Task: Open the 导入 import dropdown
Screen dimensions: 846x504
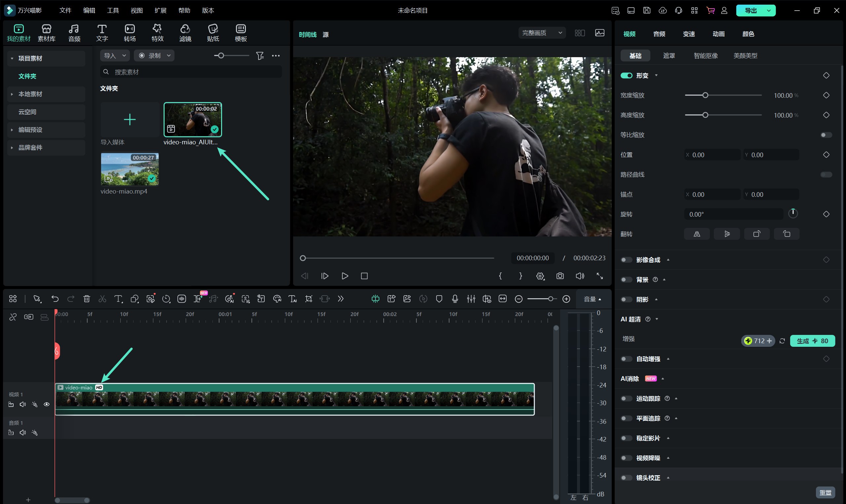Action: click(114, 55)
